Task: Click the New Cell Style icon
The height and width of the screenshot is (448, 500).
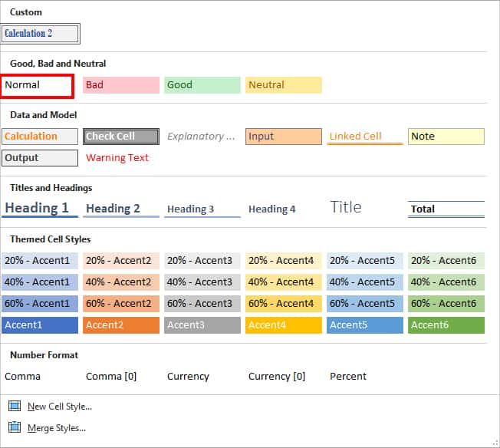Action: pos(15,407)
